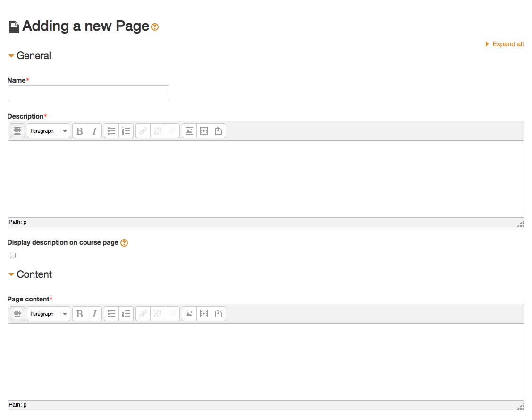Open help for Display description option

click(x=124, y=243)
